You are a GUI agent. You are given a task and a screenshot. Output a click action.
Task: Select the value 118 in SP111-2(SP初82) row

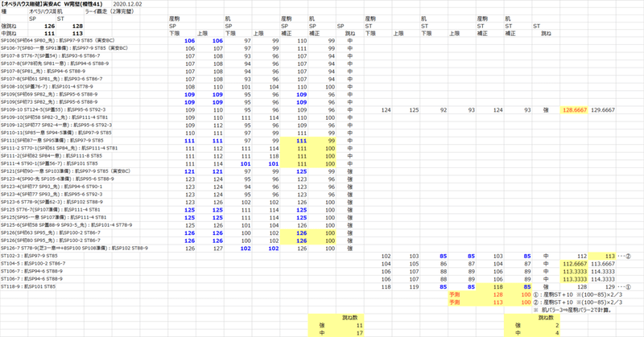click(274, 156)
